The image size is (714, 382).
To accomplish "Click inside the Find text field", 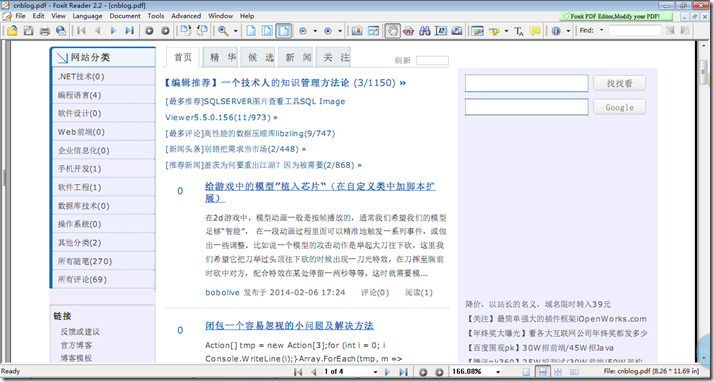I will pyautogui.click(x=634, y=31).
